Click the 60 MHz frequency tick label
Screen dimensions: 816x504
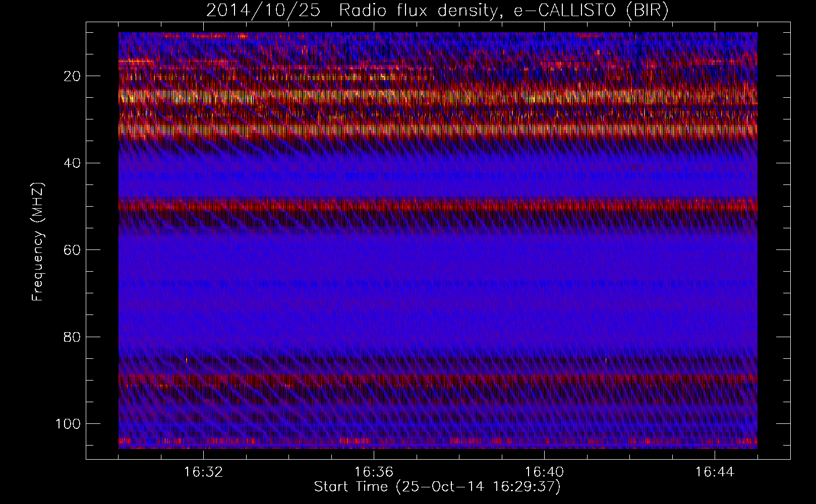coord(73,250)
